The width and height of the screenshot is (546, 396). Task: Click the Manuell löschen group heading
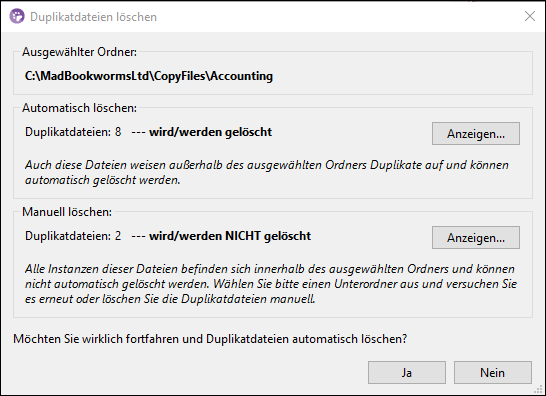click(67, 212)
